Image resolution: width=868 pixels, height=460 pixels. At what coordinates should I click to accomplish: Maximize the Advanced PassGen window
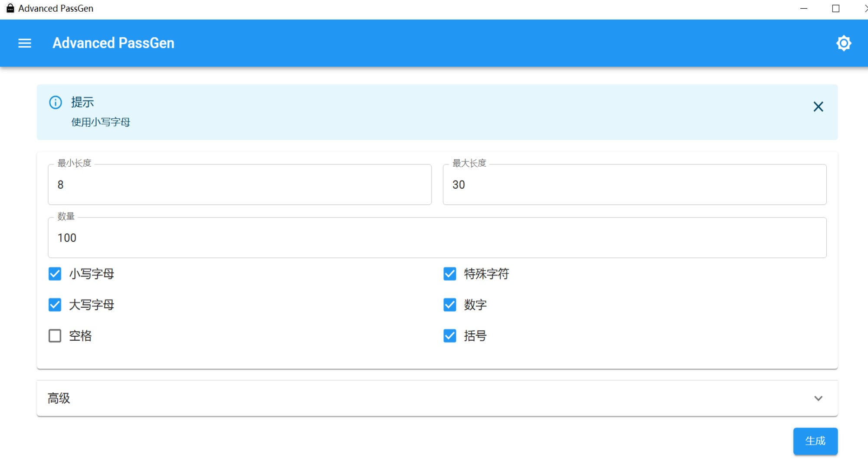[836, 9]
